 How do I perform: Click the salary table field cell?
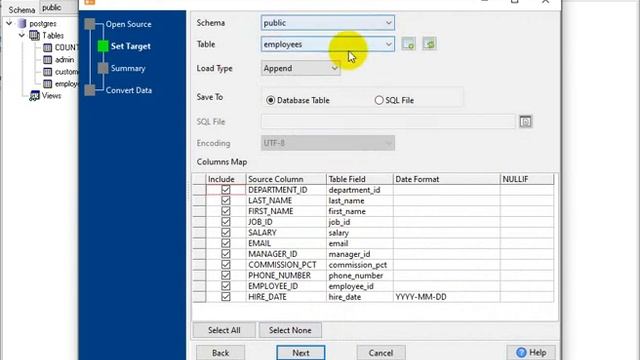coord(360,232)
